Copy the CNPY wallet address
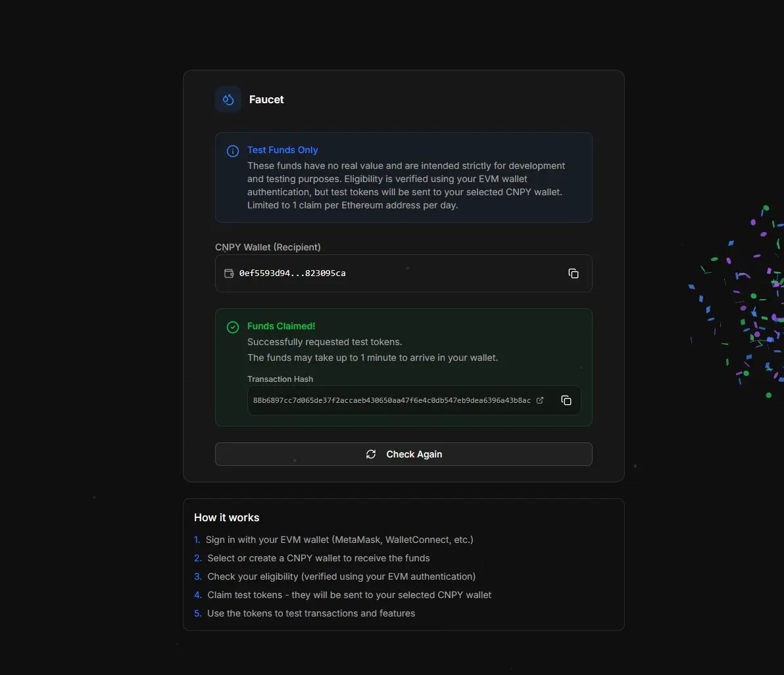This screenshot has width=784, height=675. 574,273
